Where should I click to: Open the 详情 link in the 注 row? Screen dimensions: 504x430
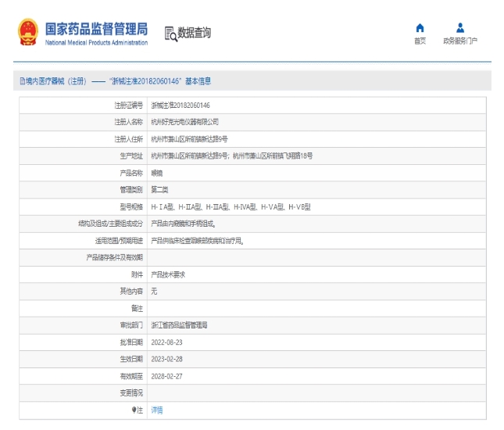pyautogui.click(x=157, y=410)
